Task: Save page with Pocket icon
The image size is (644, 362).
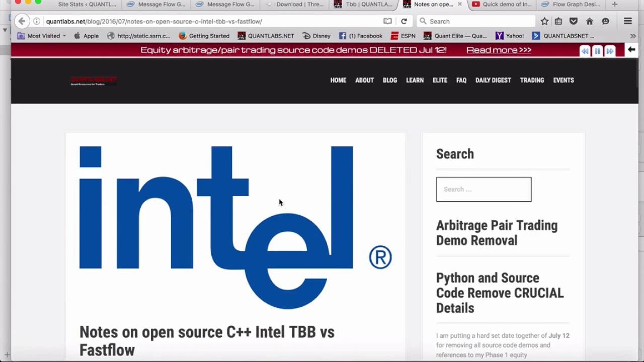Action: coord(574,21)
